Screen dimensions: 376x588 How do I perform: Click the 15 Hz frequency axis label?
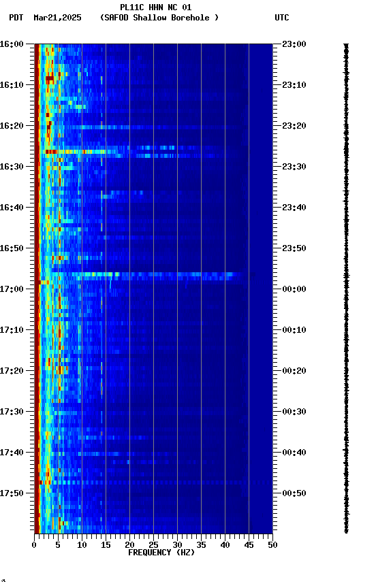coord(106,545)
